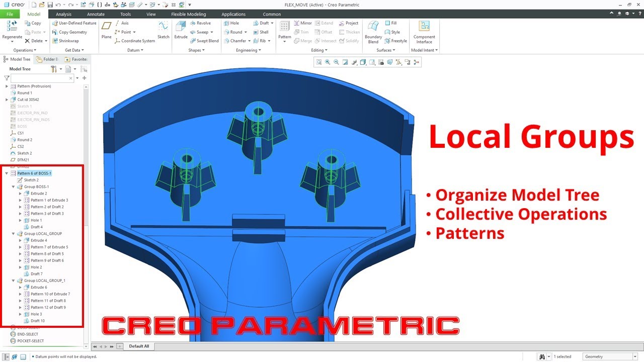Image resolution: width=644 pixels, height=362 pixels.
Task: Expand the Operations group menu
Action: 25,50
